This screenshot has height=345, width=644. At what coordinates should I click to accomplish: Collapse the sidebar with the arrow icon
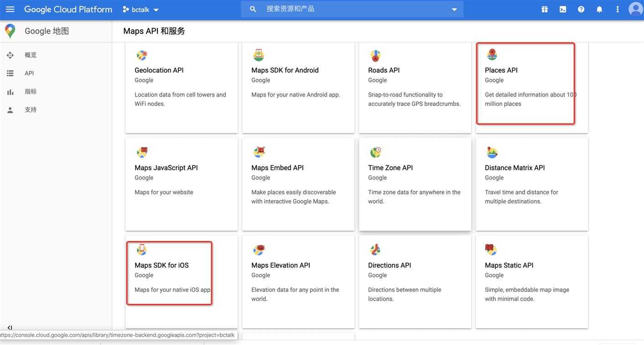tap(10, 328)
